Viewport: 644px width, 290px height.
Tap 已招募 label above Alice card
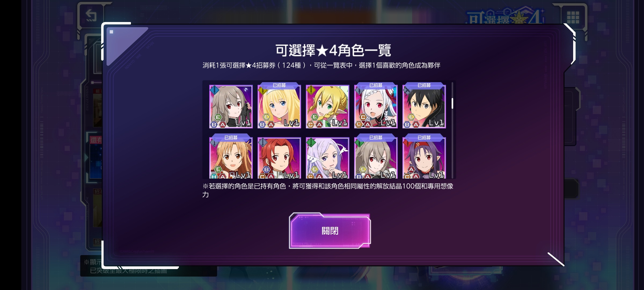tap(279, 85)
